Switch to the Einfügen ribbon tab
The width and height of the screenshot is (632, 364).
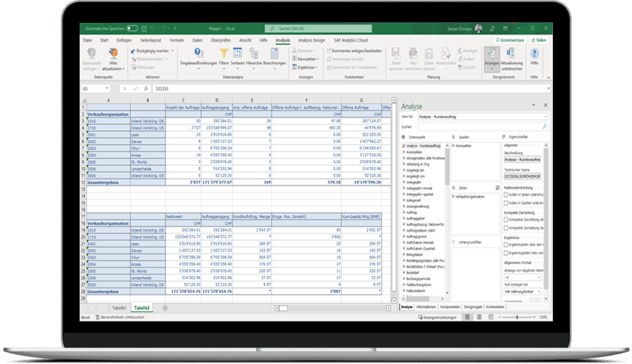click(x=123, y=40)
